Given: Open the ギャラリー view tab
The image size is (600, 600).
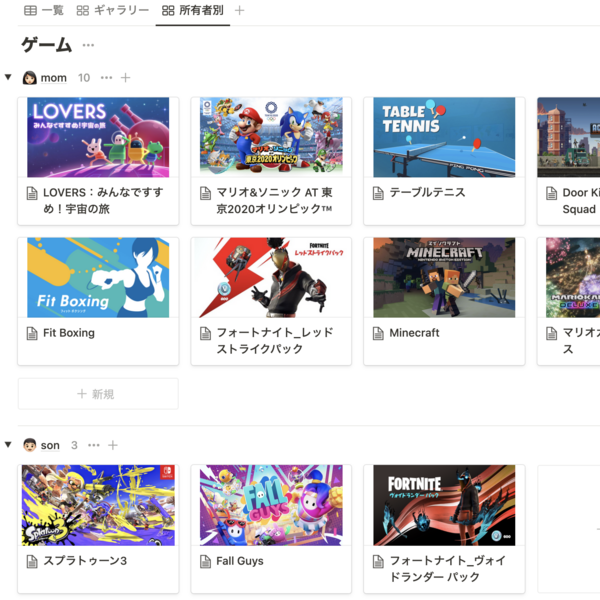Looking at the screenshot, I should point(112,10).
